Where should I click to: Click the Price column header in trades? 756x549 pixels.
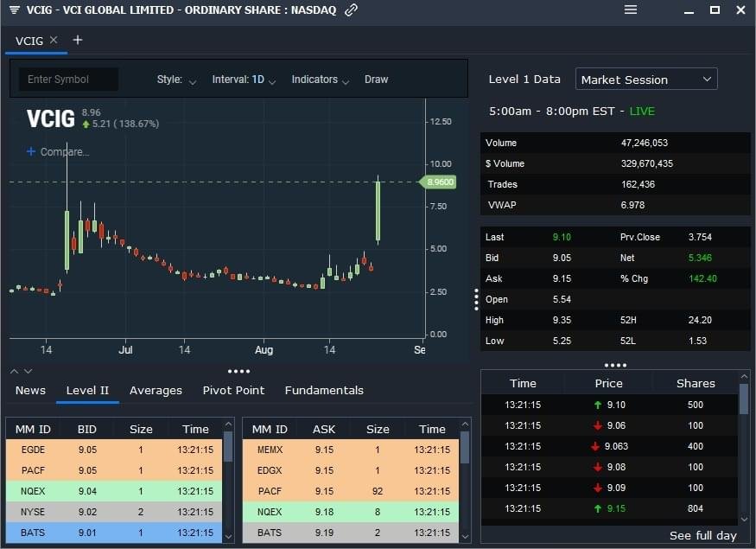tap(608, 383)
